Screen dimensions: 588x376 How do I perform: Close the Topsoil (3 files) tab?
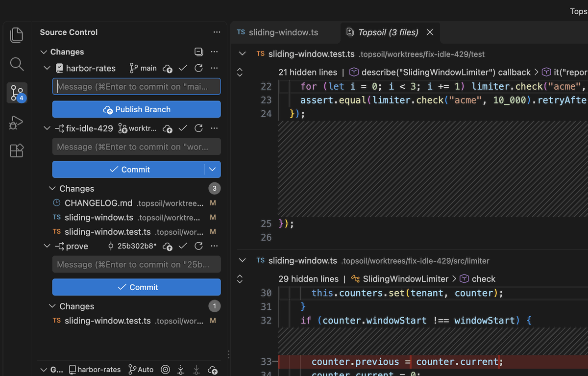click(430, 32)
